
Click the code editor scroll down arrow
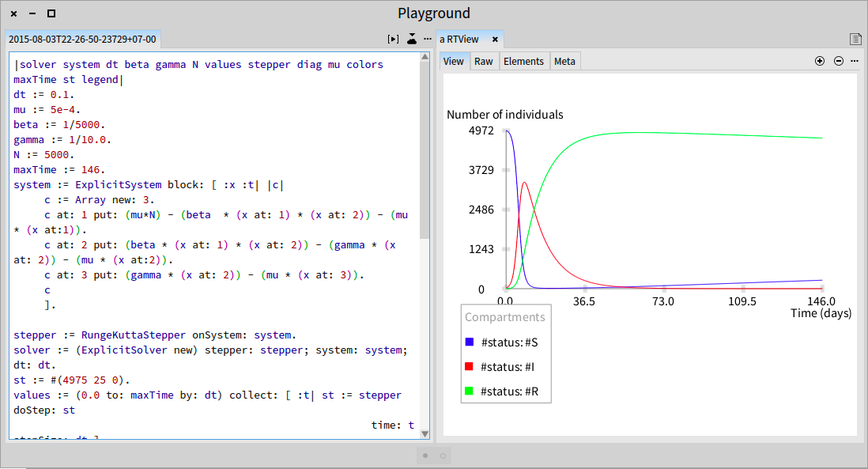tap(425, 434)
